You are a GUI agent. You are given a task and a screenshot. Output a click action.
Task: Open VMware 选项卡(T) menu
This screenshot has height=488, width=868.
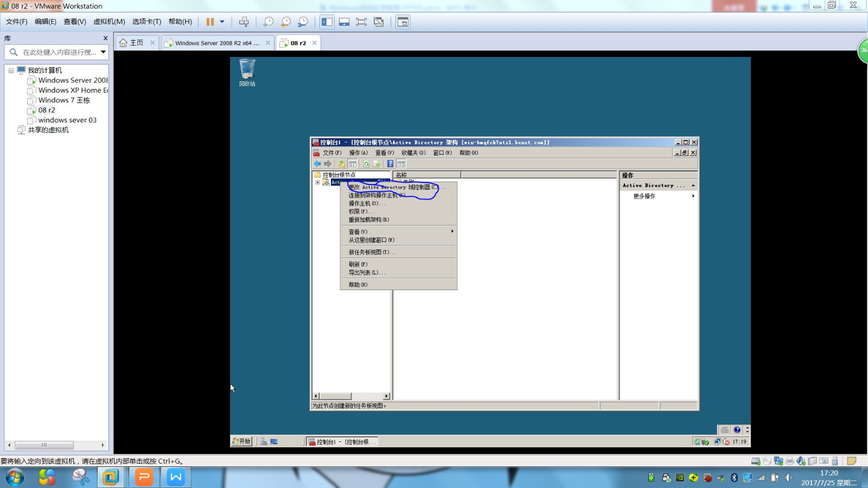tap(146, 22)
